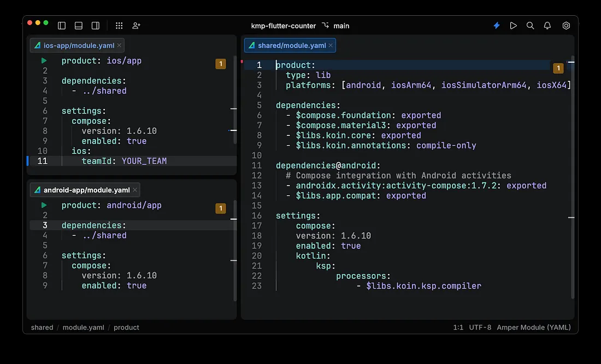Click 'iosSimulatorArm64' in platforms list
The width and height of the screenshot is (601, 364).
[x=484, y=85]
